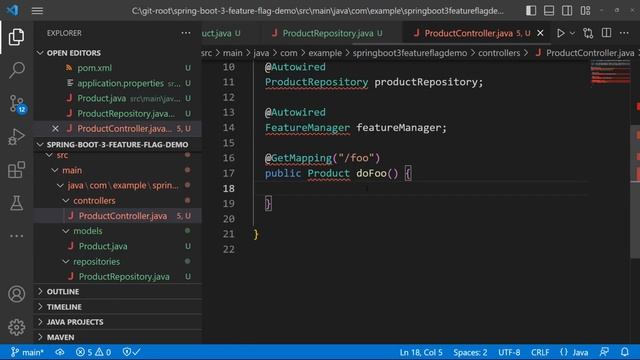The width and height of the screenshot is (640, 360).
Task: Open the Search view icon
Action: [x=16, y=70]
